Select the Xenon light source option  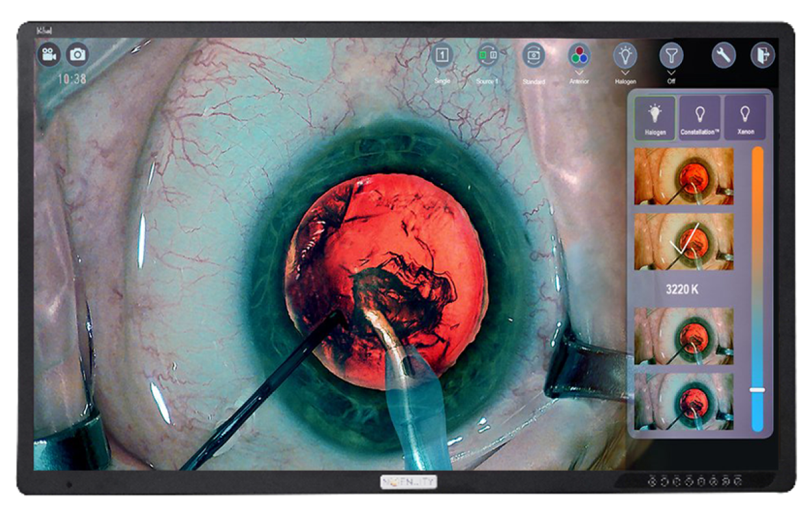tap(745, 118)
